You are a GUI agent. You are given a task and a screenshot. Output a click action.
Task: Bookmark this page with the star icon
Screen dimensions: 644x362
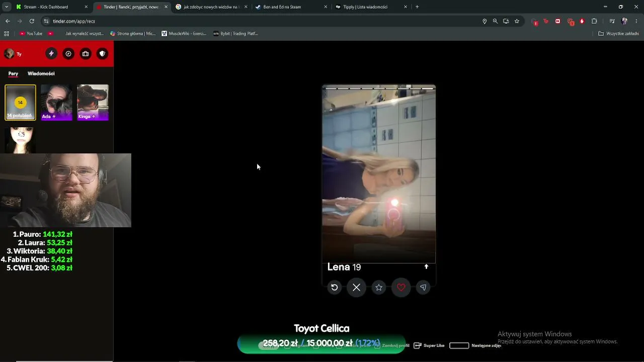click(517, 21)
